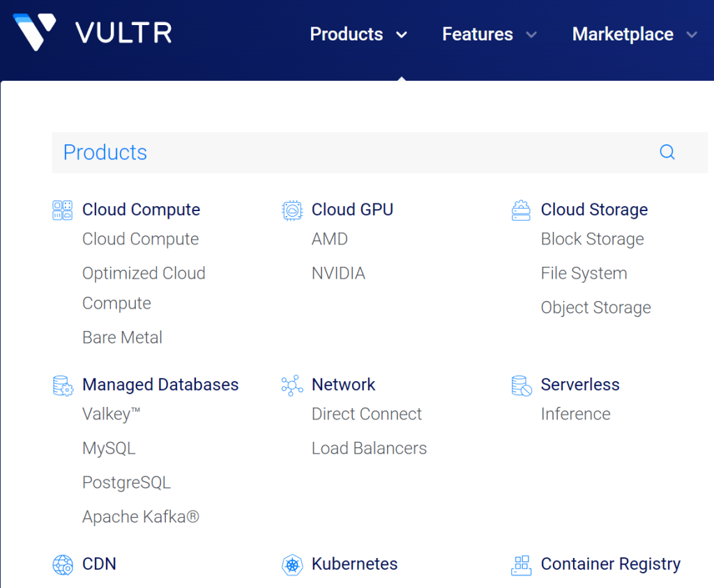Image resolution: width=714 pixels, height=588 pixels.
Task: Open the File System link
Action: pos(584,274)
